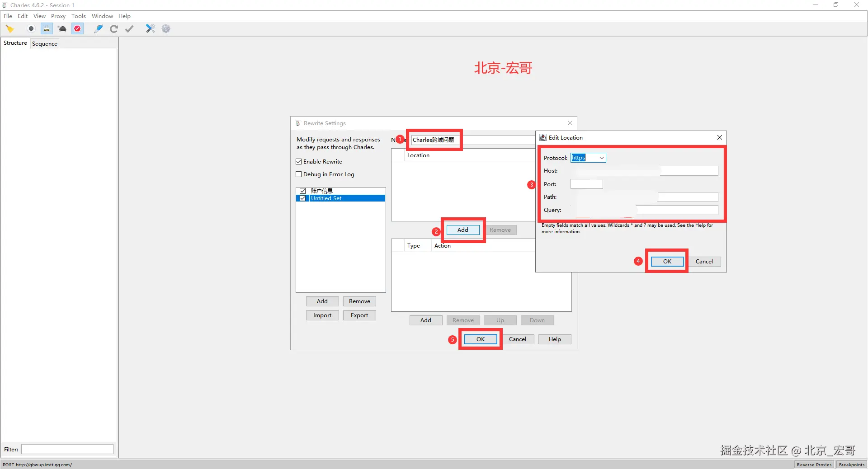This screenshot has height=469, width=868.
Task: Click the Port input field
Action: (x=587, y=184)
